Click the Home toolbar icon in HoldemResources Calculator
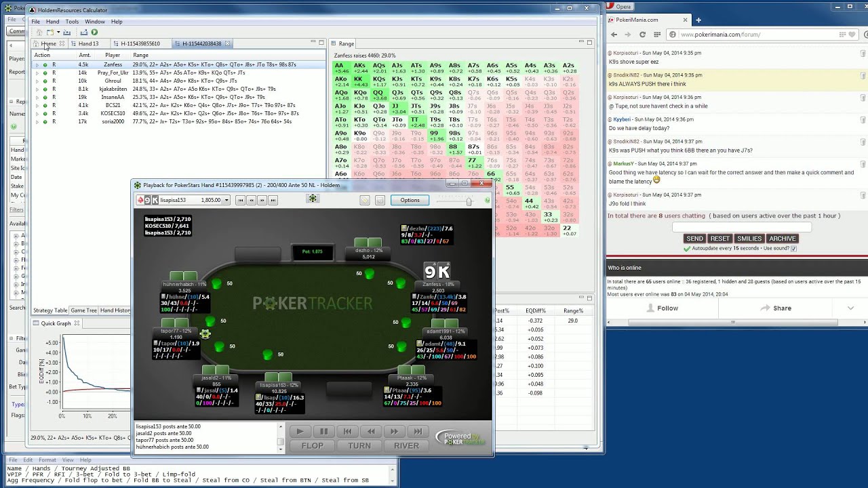The image size is (868, 488). (39, 33)
